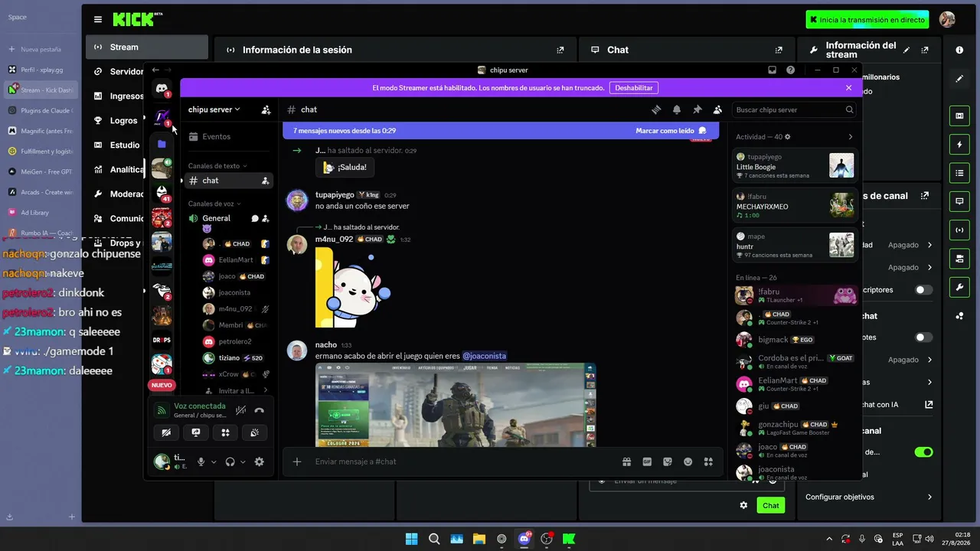This screenshot has width=980, height=551.
Task: Toggle the emotes switch in Kick
Action: [x=924, y=337]
